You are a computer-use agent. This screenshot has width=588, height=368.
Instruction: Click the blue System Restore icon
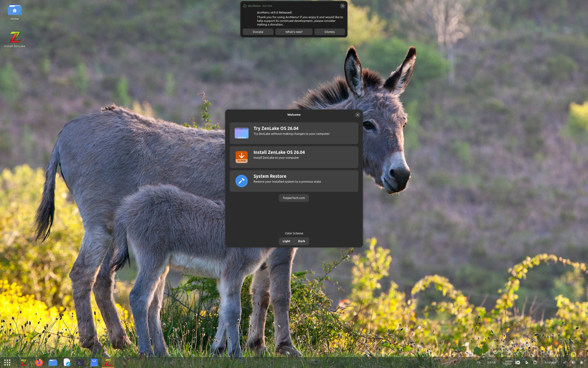click(241, 181)
